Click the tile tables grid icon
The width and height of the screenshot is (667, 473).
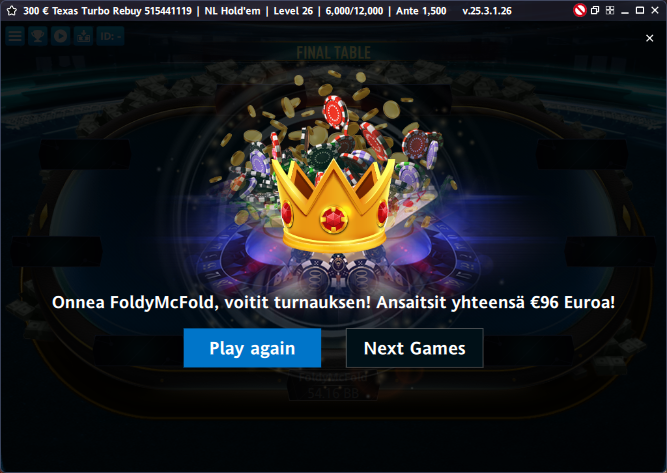click(610, 10)
